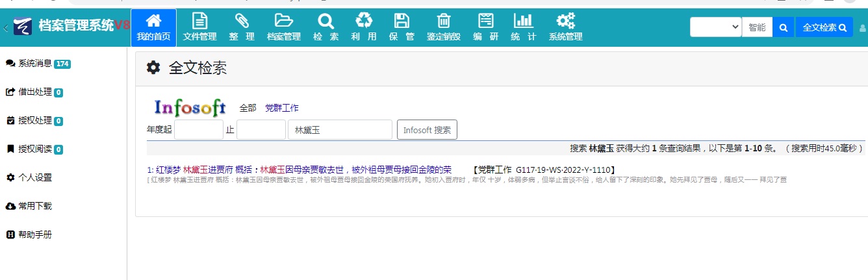Click the Infosoft 搜索 button
Image resolution: width=868 pixels, height=280 pixels.
point(427,129)
